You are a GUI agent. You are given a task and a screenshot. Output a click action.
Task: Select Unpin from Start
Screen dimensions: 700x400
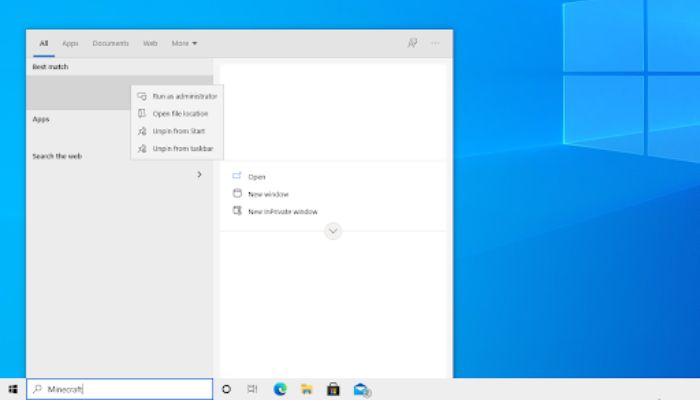pos(177,131)
